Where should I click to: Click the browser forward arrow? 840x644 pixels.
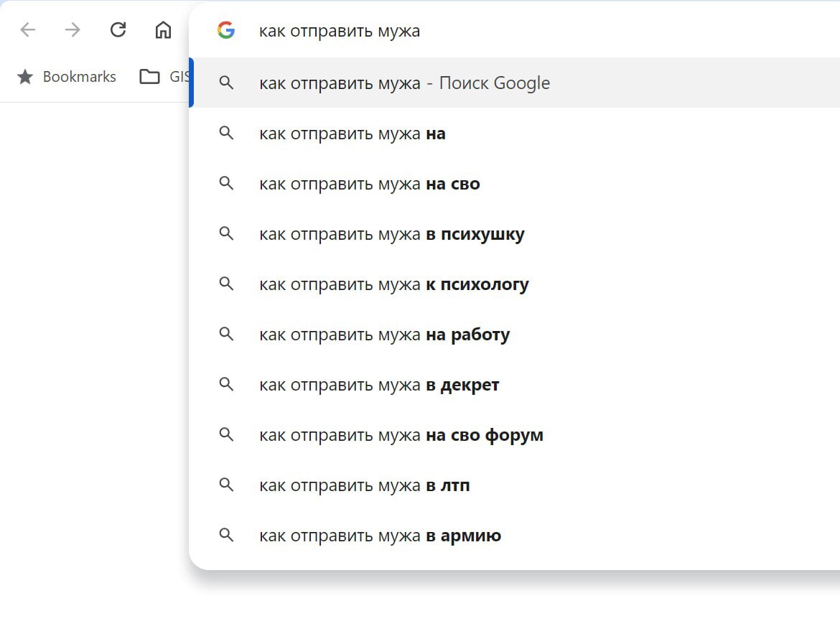click(73, 30)
